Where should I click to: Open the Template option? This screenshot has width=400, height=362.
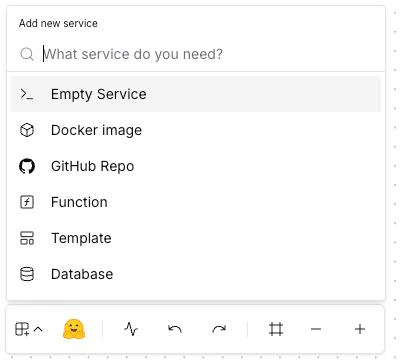pyautogui.click(x=196, y=238)
